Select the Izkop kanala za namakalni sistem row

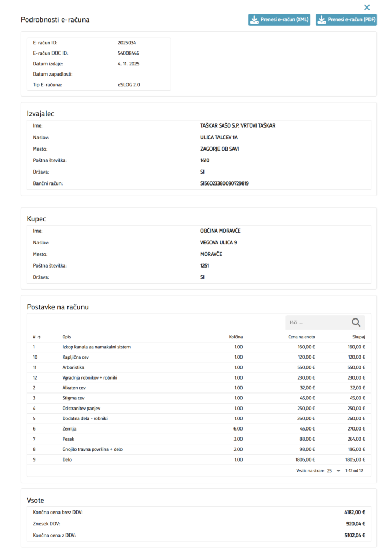click(x=96, y=347)
